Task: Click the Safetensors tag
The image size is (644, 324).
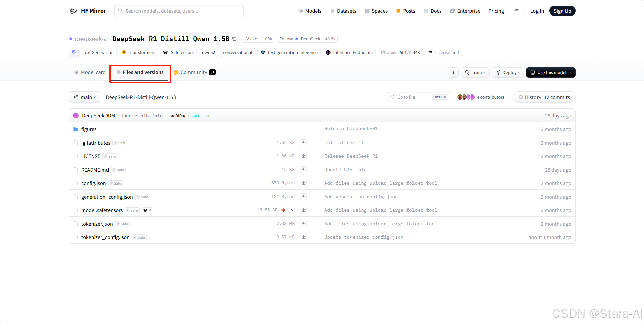Action: [178, 52]
